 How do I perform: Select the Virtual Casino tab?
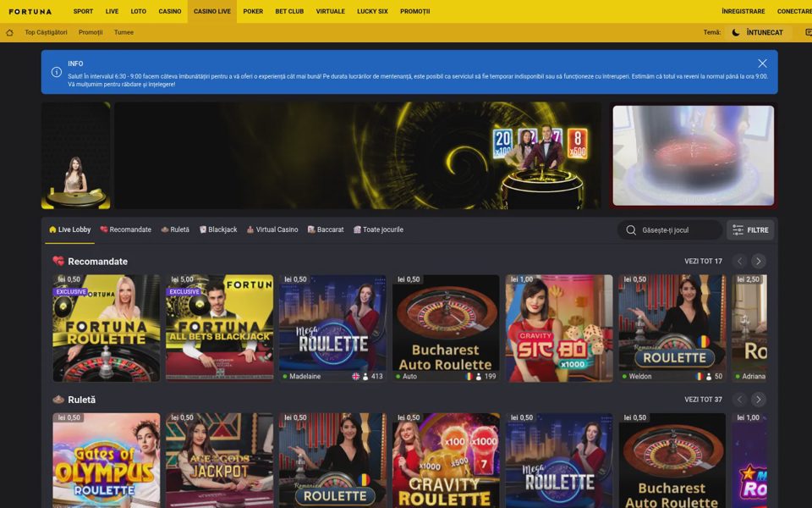[x=272, y=229]
